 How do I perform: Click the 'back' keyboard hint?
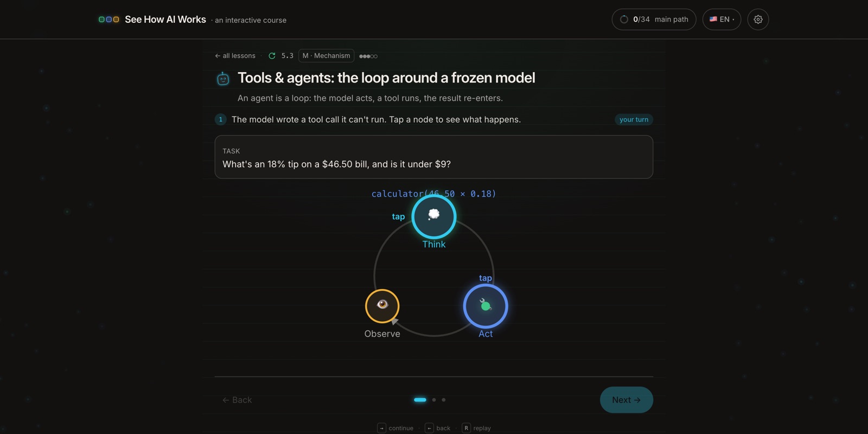click(x=438, y=428)
